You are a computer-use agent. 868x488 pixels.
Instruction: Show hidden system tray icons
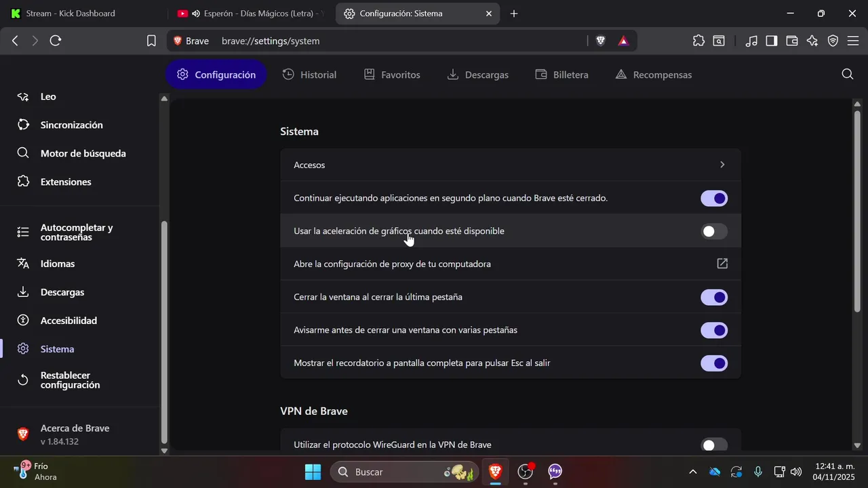pyautogui.click(x=692, y=472)
